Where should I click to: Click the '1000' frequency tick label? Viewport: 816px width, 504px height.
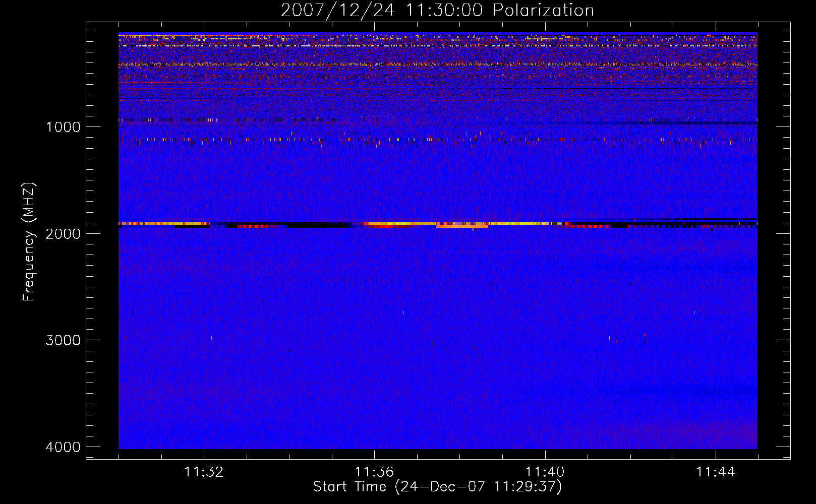point(63,127)
